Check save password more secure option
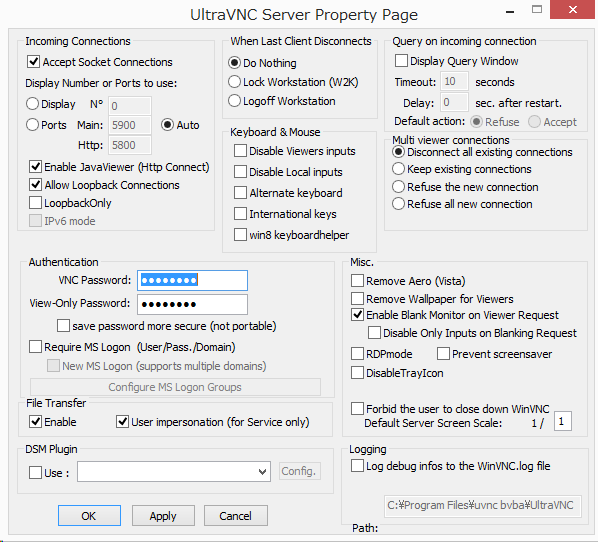This screenshot has width=598, height=542. [63, 326]
